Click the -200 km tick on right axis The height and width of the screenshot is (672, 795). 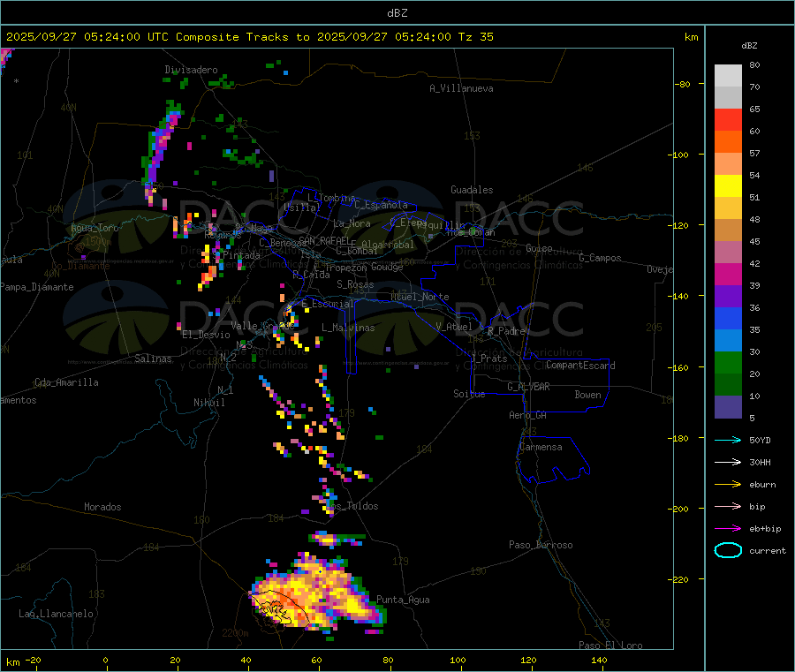point(678,509)
